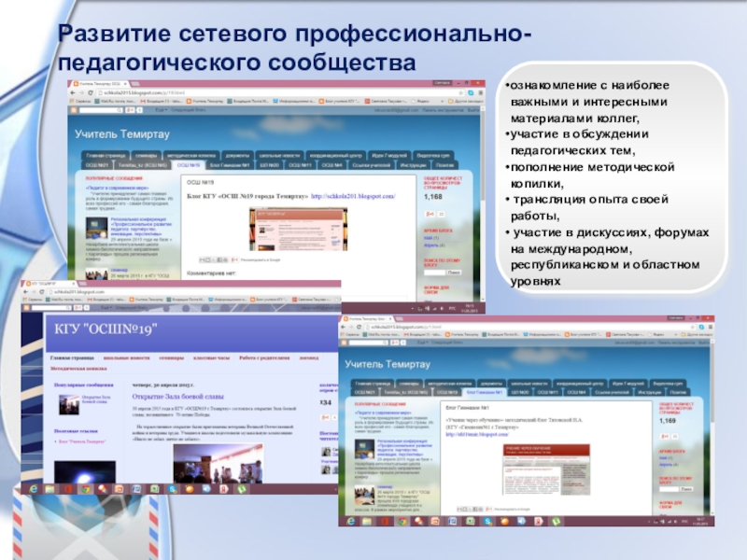Open 'классные часы' menu in ОСШ№19 blog

(x=211, y=357)
